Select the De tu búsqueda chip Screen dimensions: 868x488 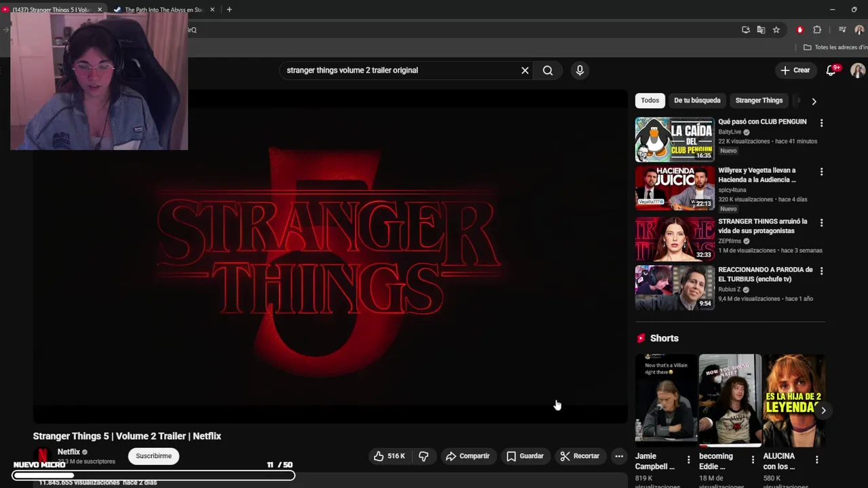coord(697,100)
